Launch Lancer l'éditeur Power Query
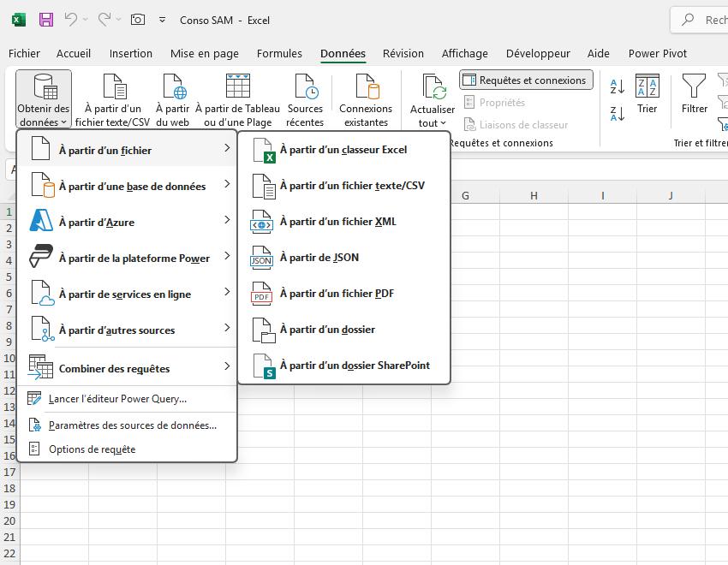Image resolution: width=728 pixels, height=565 pixels. 127,399
